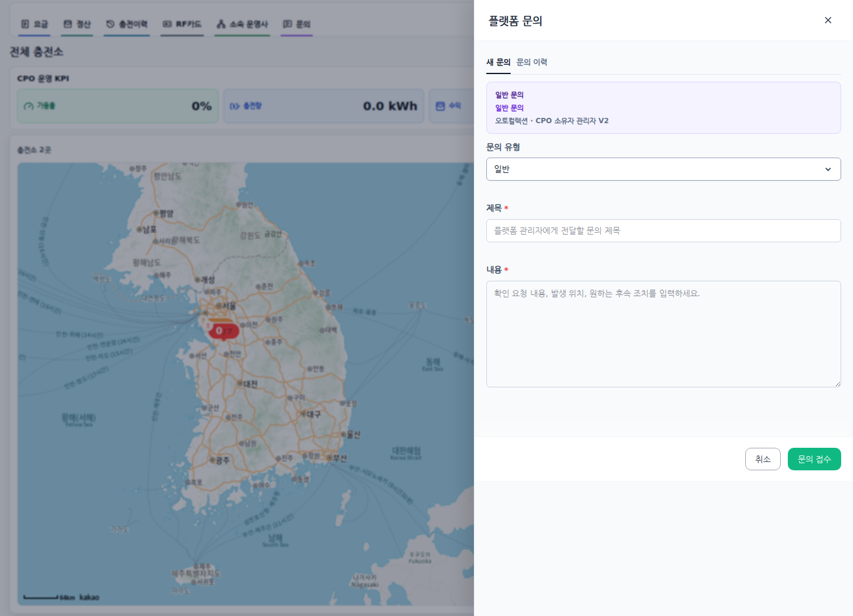
Task: Click the 수익 KPI card icon
Action: [x=440, y=106]
